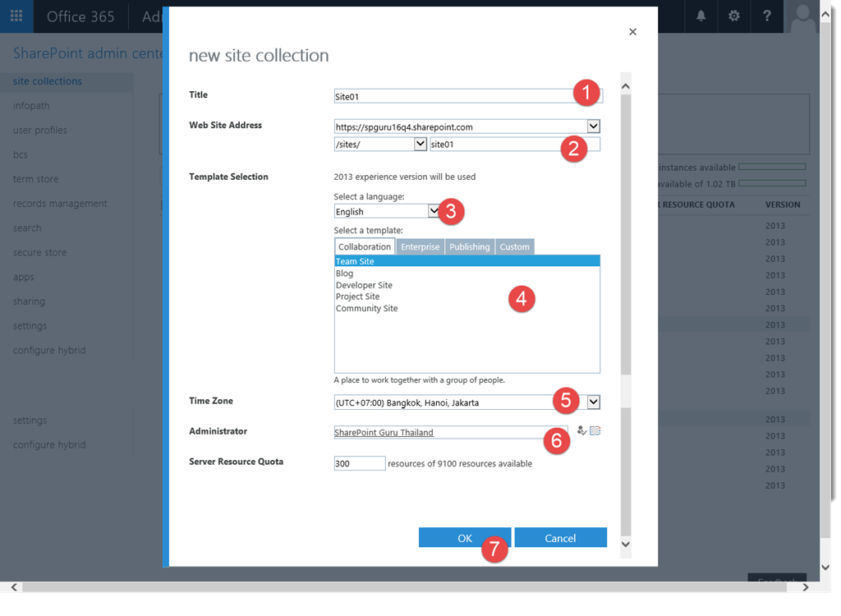Image resolution: width=841 pixels, height=616 pixels.
Task: Open search in the left navigation
Action: click(27, 228)
